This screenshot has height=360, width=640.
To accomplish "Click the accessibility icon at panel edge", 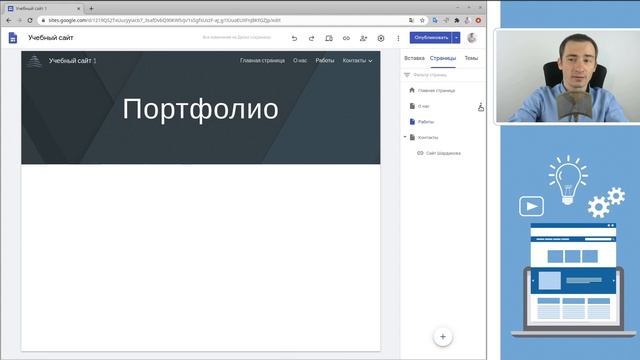I will coord(481,107).
